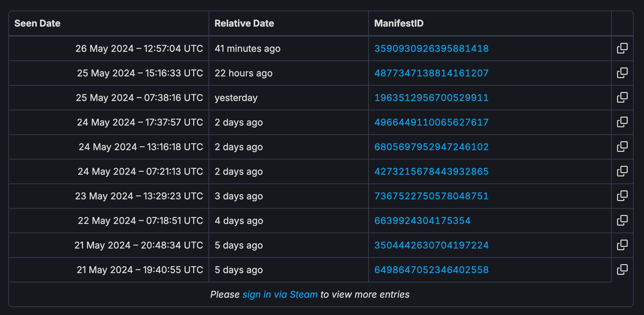Copy manifest ID 4273215678443932865

pyautogui.click(x=622, y=171)
